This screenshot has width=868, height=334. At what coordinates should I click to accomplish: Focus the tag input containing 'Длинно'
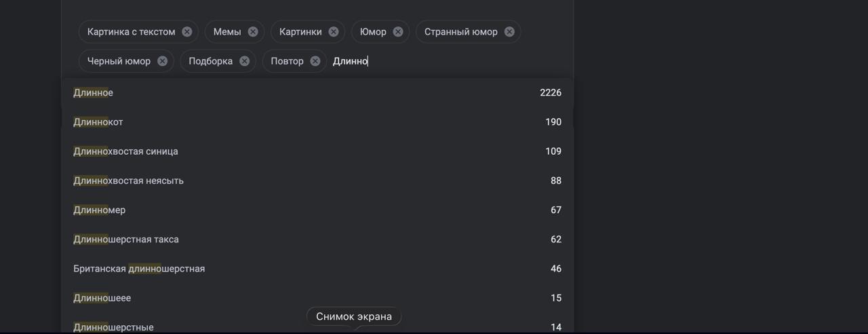pos(448,61)
